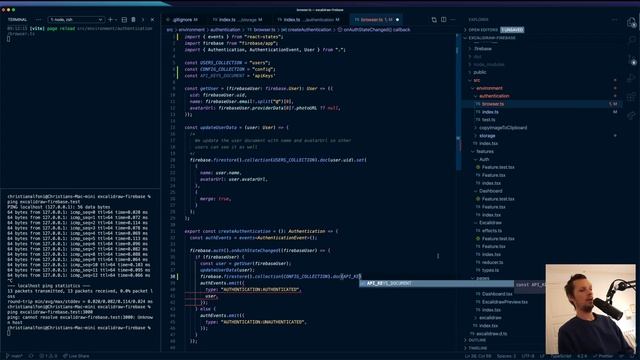Image resolution: width=640 pixels, height=360 pixels.
Task: Open reducer.ts in the Excalidraw folder
Action: pyautogui.click(x=492, y=262)
